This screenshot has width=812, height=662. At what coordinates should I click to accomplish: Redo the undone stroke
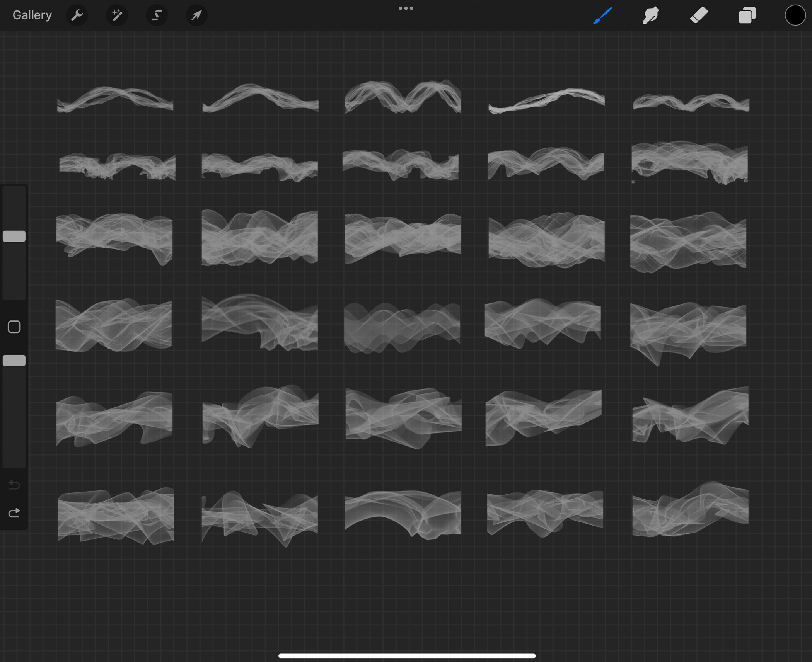point(14,513)
